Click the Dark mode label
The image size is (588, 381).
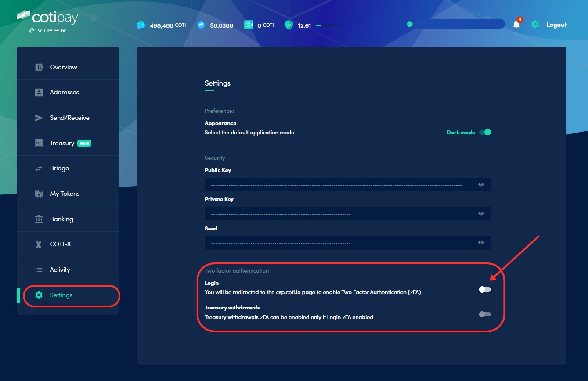coord(461,132)
